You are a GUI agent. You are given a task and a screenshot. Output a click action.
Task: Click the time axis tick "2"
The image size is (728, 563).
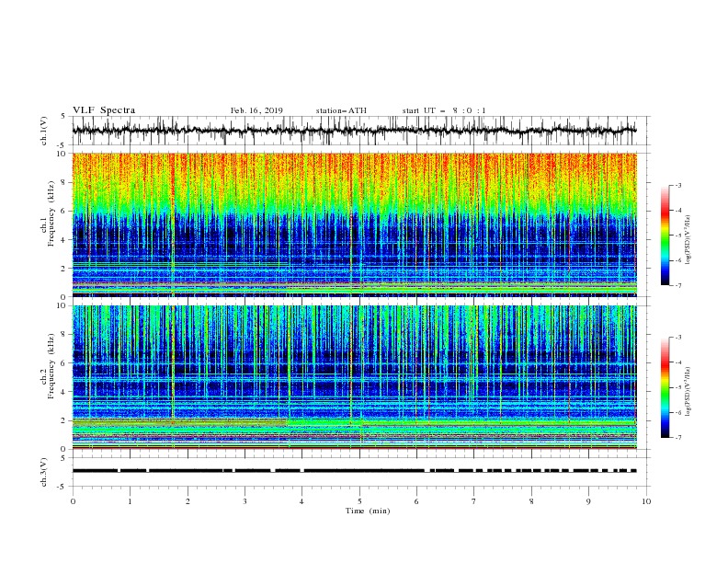point(188,501)
